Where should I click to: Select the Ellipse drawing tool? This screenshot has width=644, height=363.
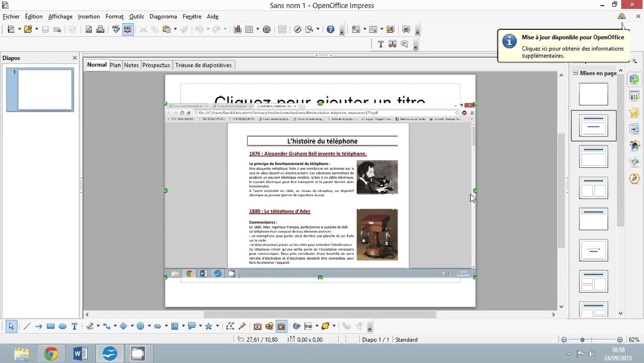click(63, 326)
